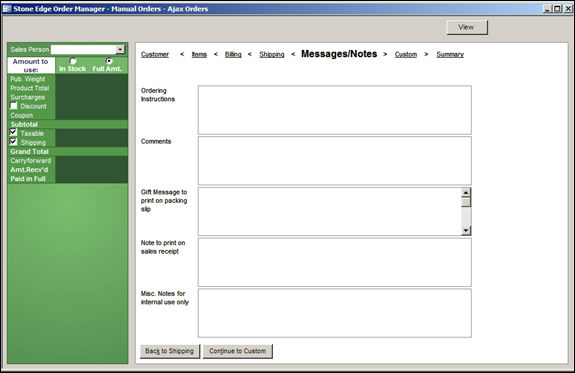Go to the Customer tab link
Image resolution: width=575 pixels, height=373 pixels.
tap(155, 54)
